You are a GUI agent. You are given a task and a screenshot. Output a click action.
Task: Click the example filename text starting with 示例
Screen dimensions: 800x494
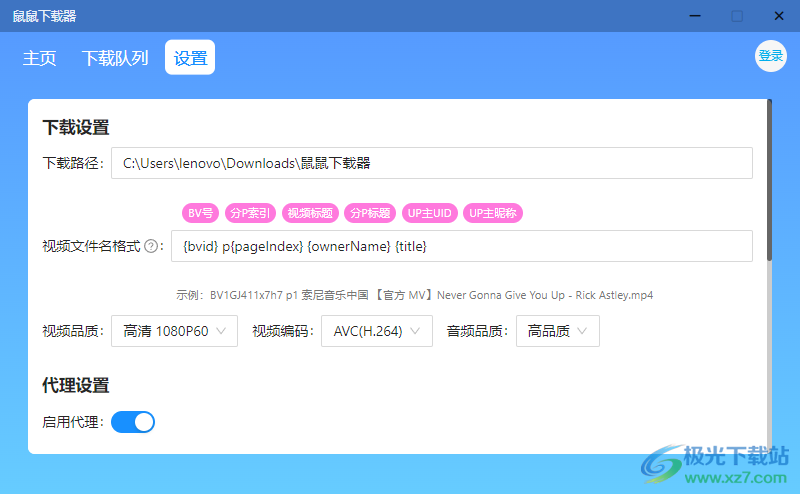[414, 295]
